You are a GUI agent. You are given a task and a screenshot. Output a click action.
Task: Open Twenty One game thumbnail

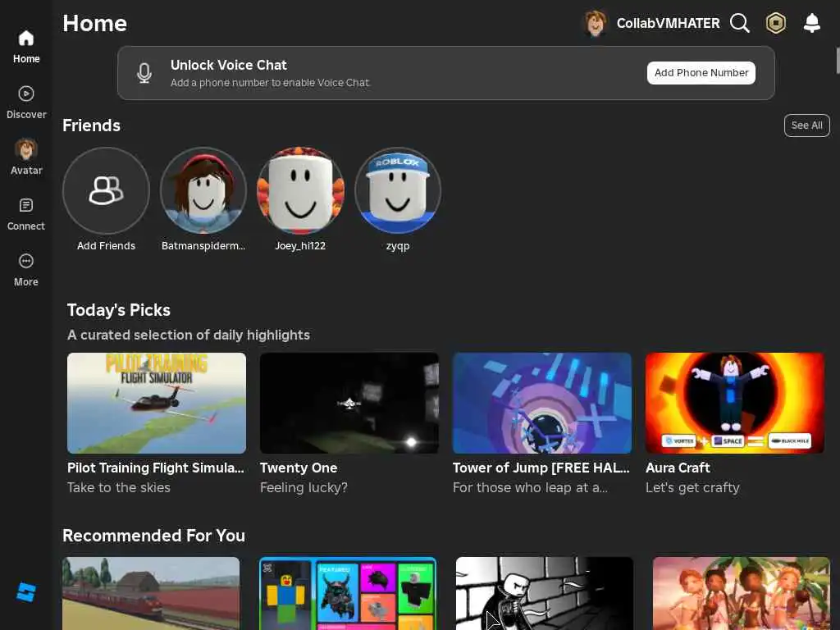coord(349,403)
